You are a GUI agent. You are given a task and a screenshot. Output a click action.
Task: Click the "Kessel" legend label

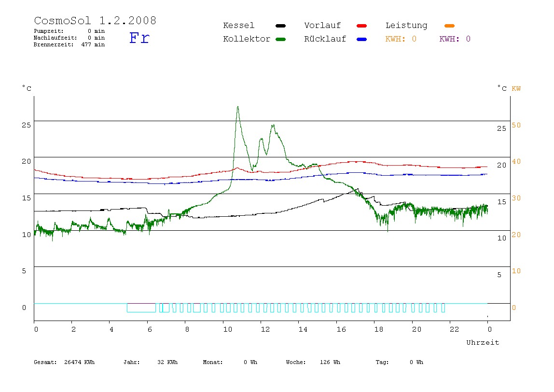tap(238, 26)
